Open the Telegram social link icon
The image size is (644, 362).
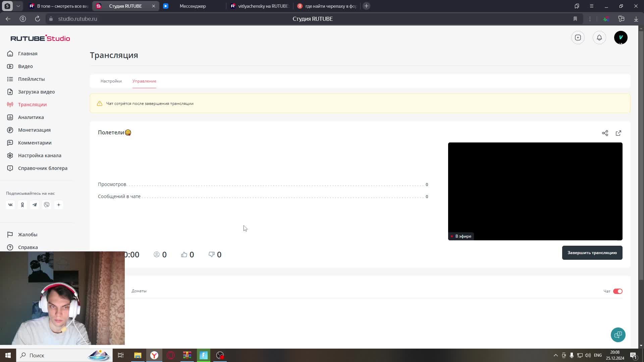(x=35, y=205)
